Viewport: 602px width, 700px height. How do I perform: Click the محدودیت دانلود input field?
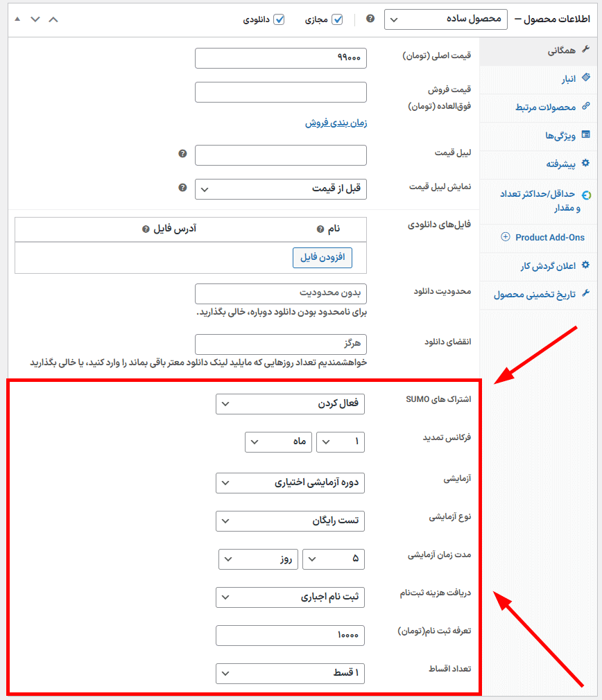coord(281,293)
